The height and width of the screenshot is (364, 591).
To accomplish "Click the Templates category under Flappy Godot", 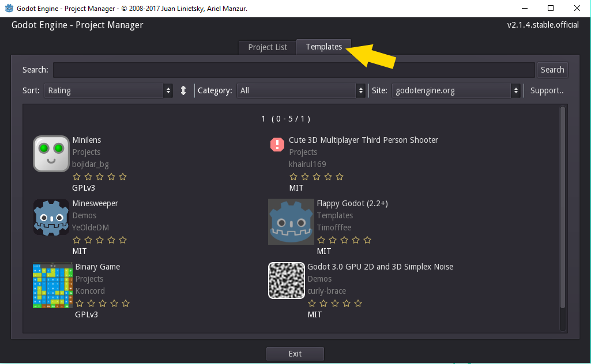I will pos(334,215).
